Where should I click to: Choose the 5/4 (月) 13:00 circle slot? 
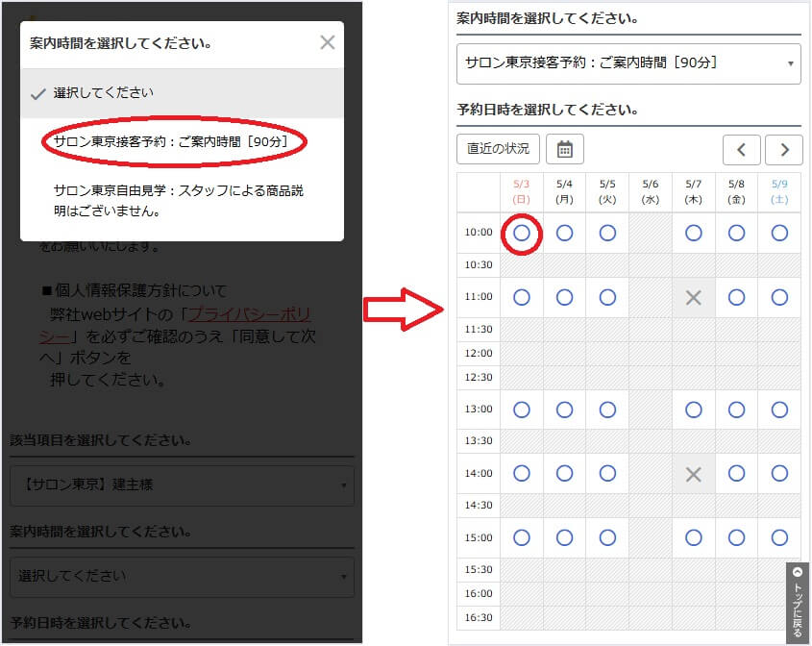[x=565, y=410]
